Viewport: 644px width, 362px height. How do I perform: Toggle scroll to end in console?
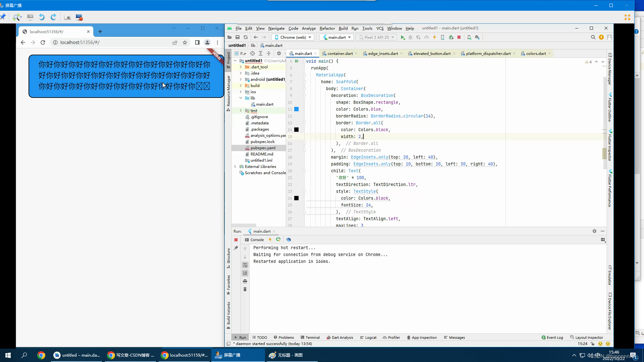coord(245,273)
